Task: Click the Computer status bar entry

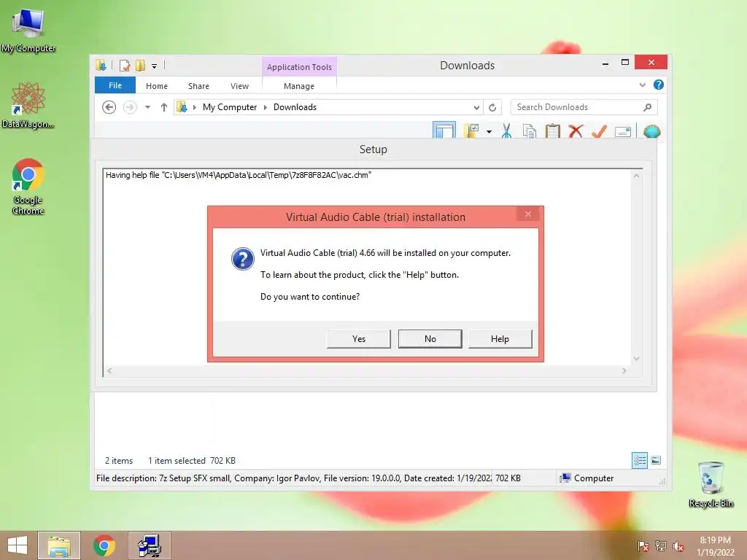Action: coord(587,478)
